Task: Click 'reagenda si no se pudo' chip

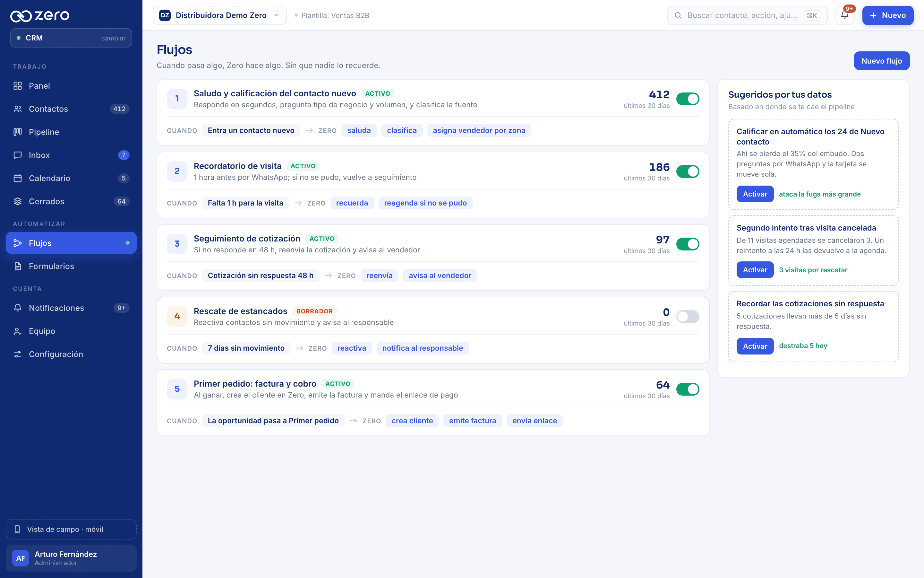Action: pyautogui.click(x=425, y=203)
